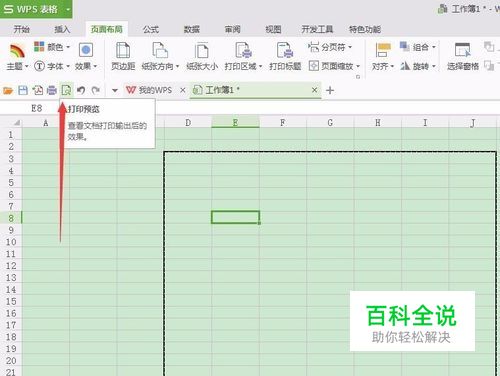Select column H header

(378, 123)
